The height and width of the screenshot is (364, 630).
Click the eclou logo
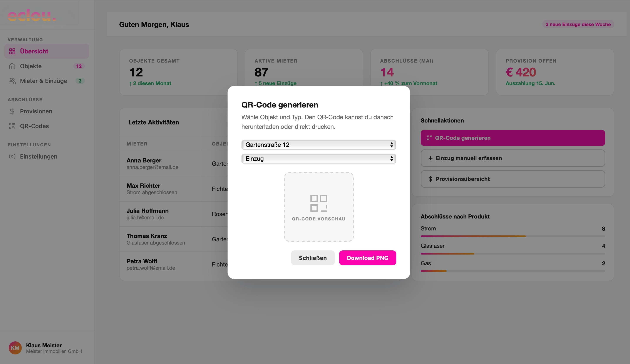32,15
